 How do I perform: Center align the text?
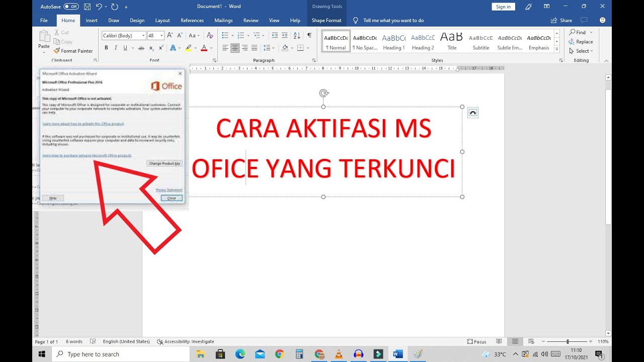pos(235,48)
